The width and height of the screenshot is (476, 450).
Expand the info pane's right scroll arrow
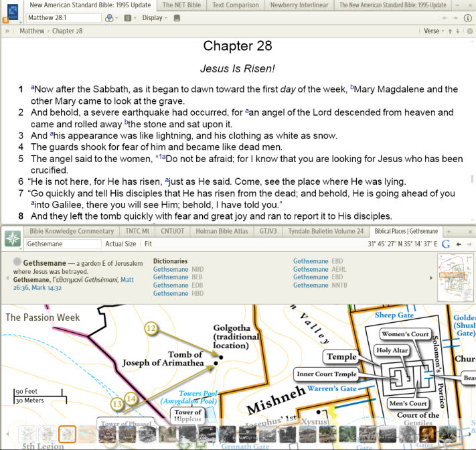tap(430, 278)
